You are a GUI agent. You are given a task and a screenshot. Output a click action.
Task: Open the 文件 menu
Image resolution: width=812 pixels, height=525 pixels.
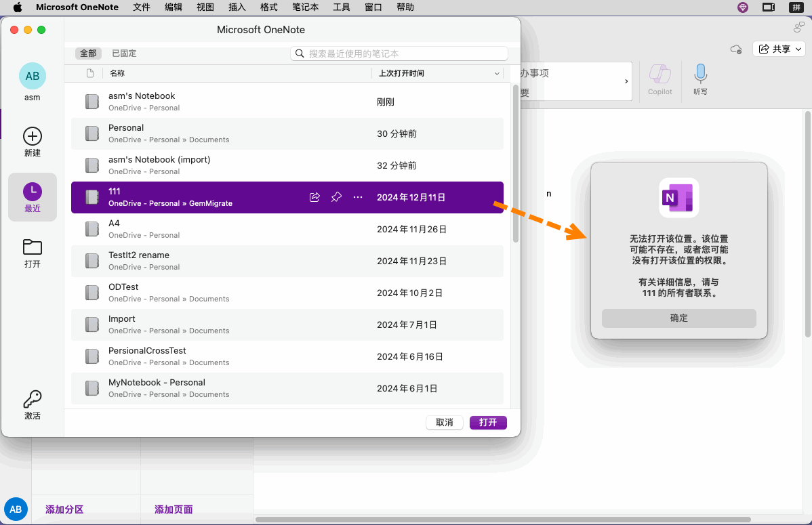coord(142,7)
